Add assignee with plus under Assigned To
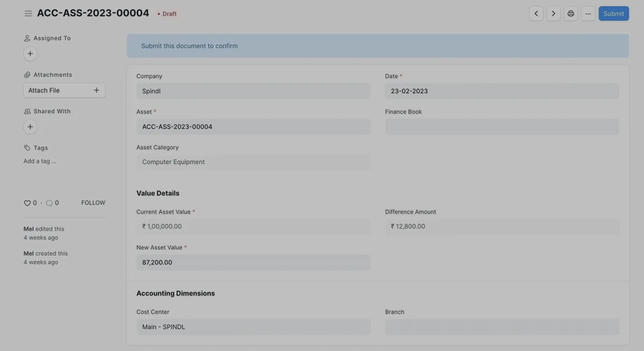This screenshot has height=351, width=644. coord(30,54)
